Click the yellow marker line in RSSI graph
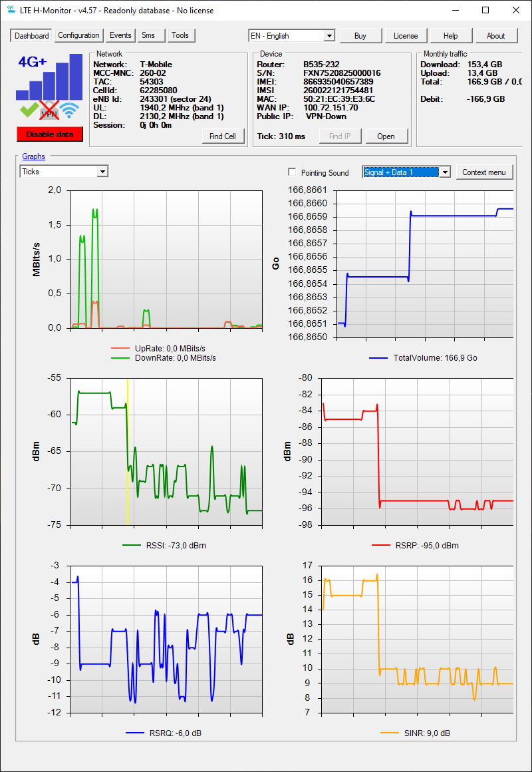Viewport: 532px width, 772px height. click(x=128, y=451)
